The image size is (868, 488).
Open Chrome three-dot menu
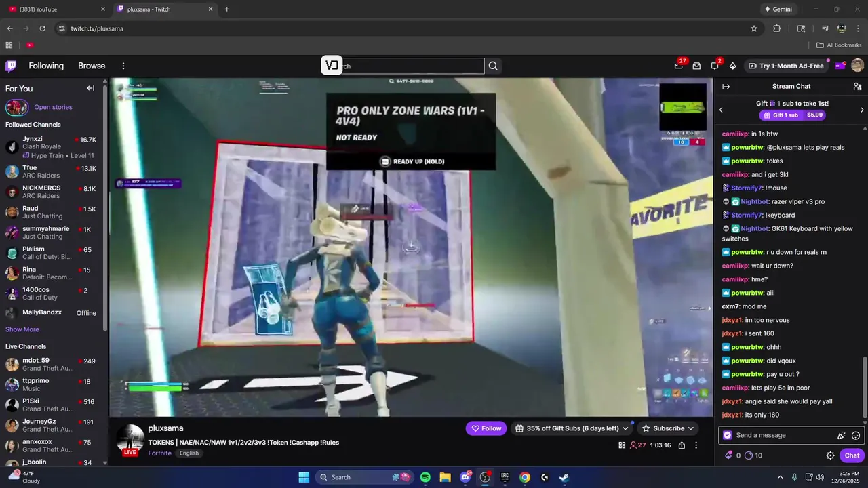coord(858,28)
